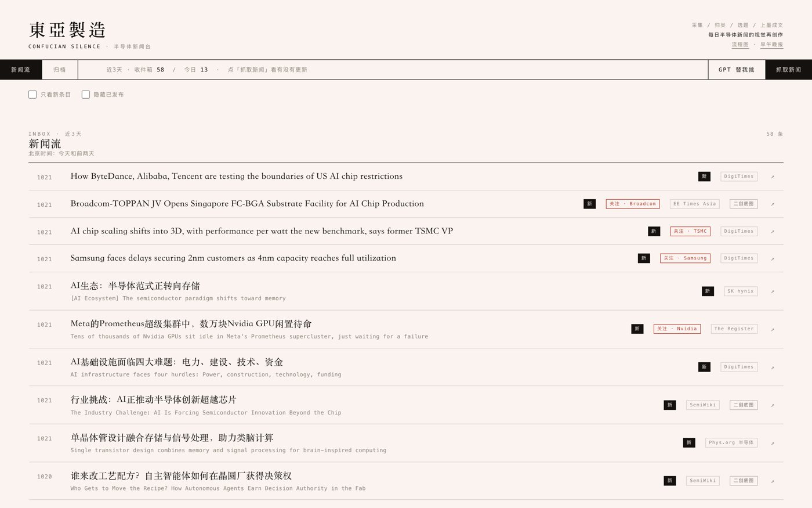Click the GPT 替我挑 button
Image resolution: width=812 pixels, height=508 pixels.
click(x=737, y=70)
